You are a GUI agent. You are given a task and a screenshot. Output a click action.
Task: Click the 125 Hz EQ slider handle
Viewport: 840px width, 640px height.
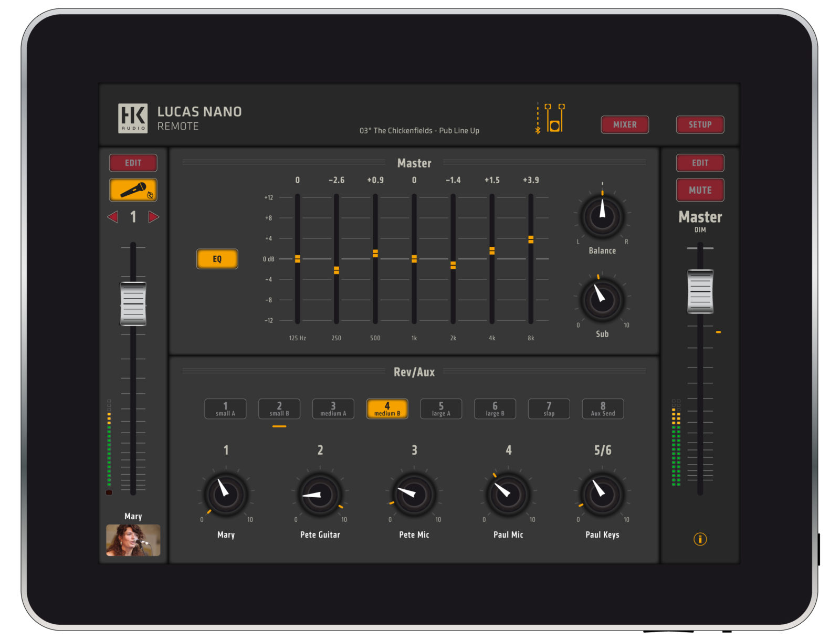(x=297, y=259)
